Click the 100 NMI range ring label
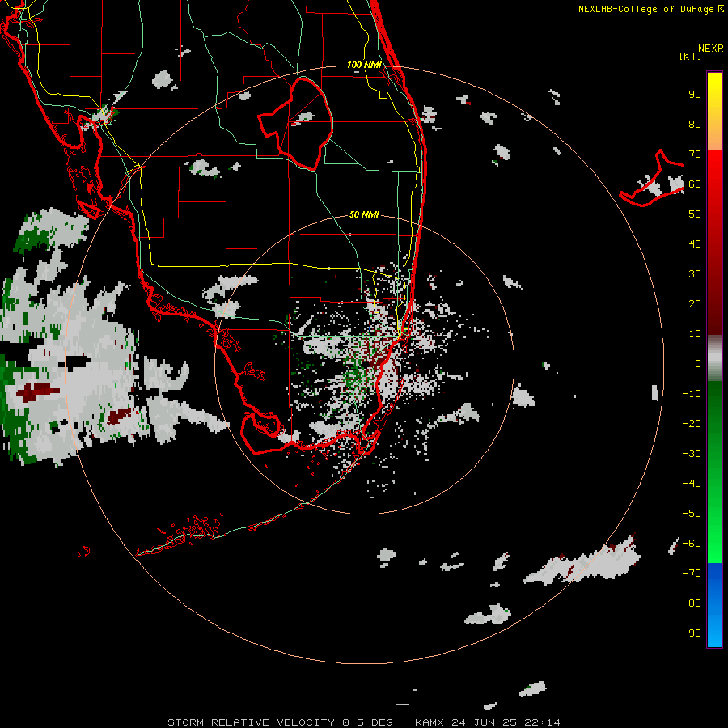The width and height of the screenshot is (728, 728). 365,65
